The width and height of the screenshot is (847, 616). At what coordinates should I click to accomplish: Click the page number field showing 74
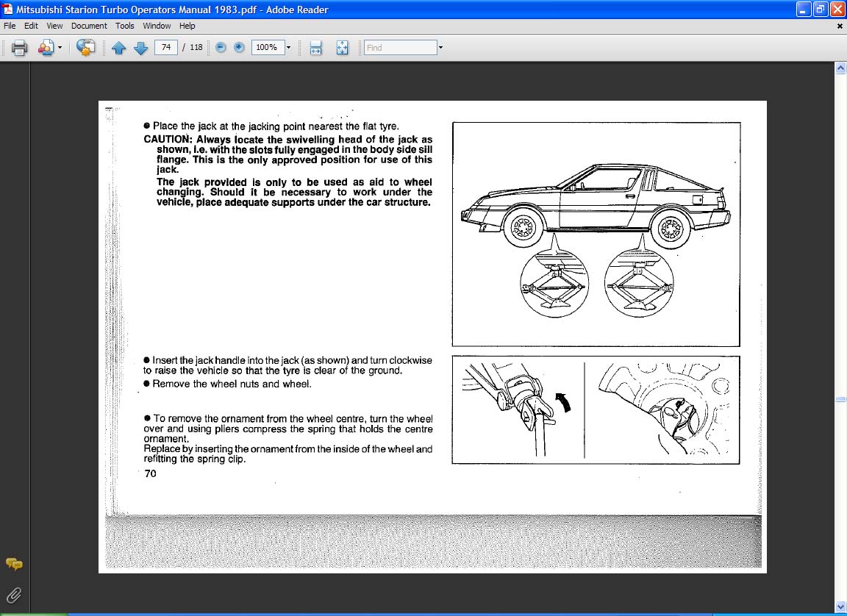166,48
